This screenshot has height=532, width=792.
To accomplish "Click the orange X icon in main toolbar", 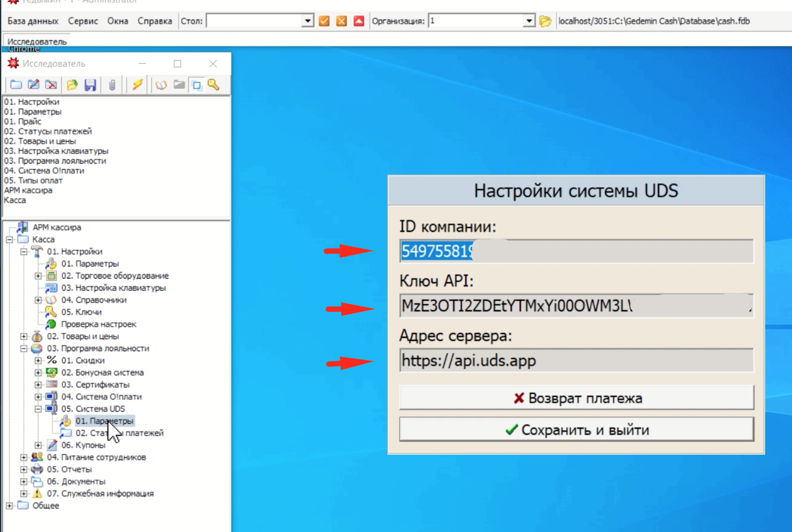I will 342,21.
